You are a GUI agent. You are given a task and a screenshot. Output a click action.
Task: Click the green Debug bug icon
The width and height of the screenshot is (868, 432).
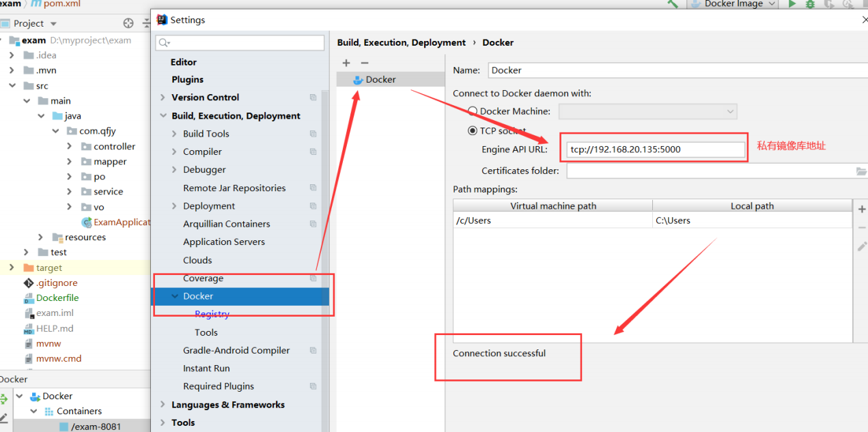coord(811,3)
